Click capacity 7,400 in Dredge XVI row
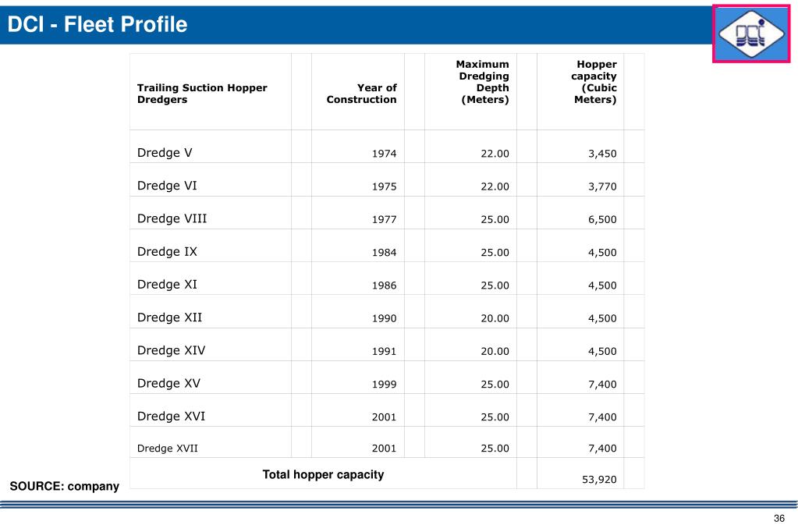The image size is (798, 532). pyautogui.click(x=602, y=417)
